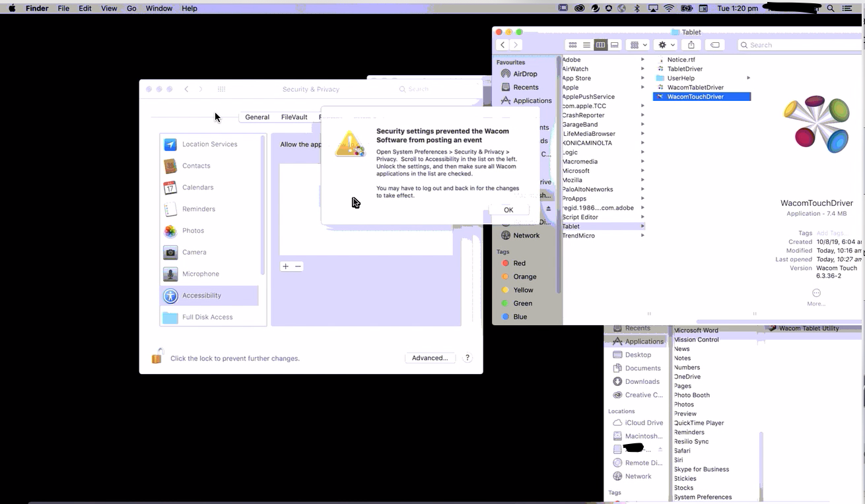
Task: Show Notification Centre from menu bar
Action: [x=847, y=8]
